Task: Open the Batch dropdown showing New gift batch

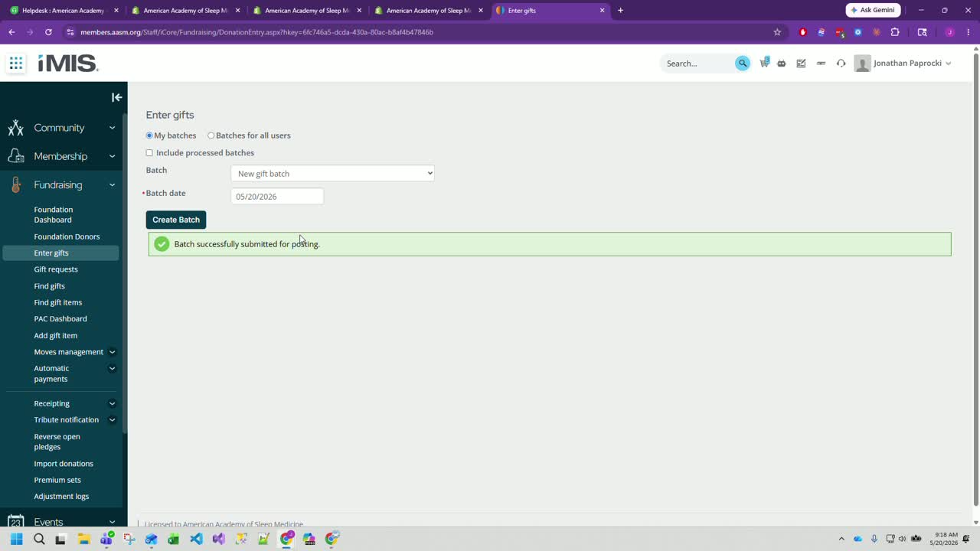Action: click(x=332, y=174)
